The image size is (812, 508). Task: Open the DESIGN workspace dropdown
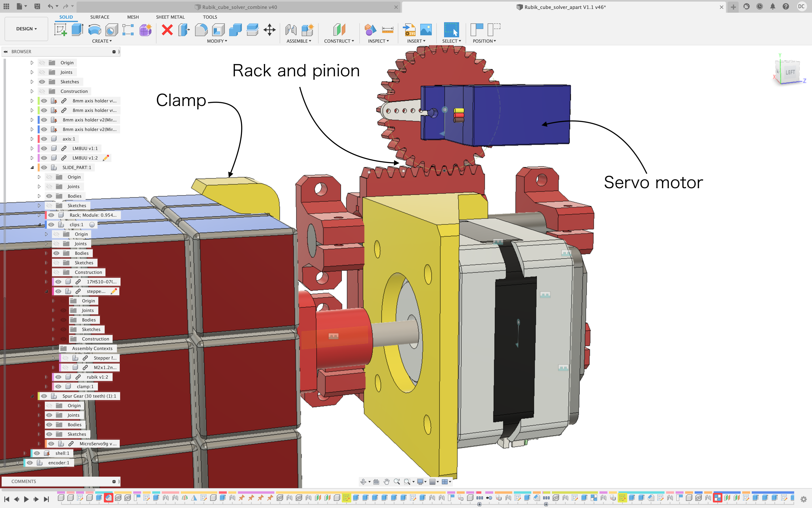pos(27,29)
